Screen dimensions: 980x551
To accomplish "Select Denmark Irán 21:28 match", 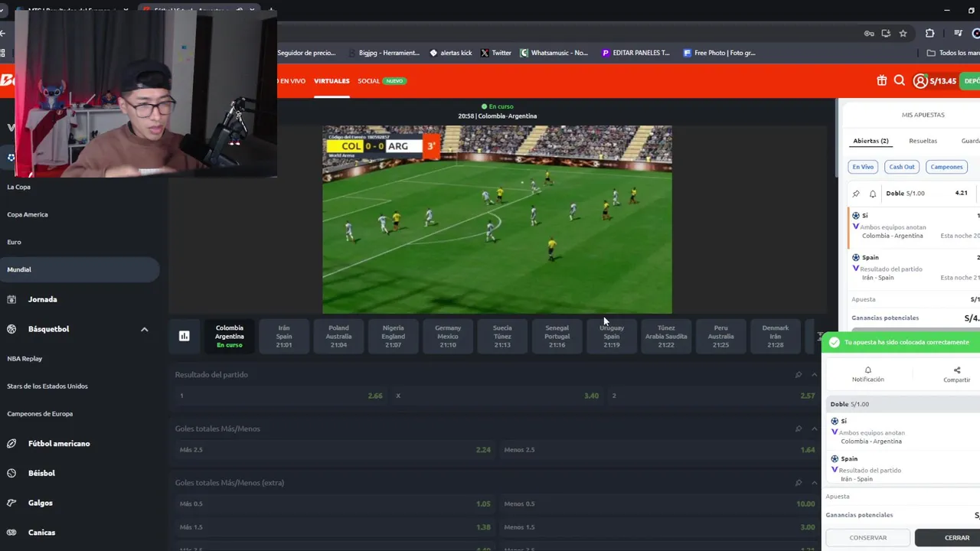I will tap(776, 336).
